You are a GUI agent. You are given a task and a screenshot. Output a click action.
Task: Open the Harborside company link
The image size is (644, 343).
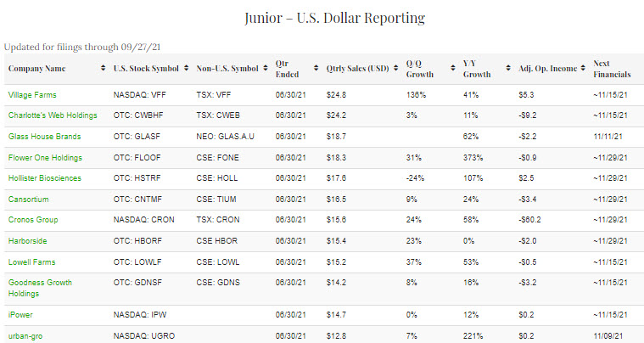(29, 241)
